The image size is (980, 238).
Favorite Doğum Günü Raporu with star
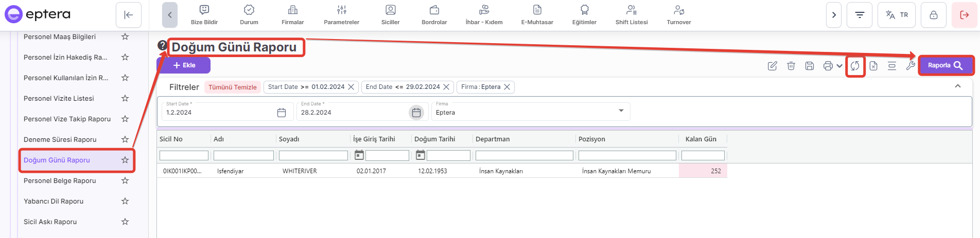click(x=125, y=160)
